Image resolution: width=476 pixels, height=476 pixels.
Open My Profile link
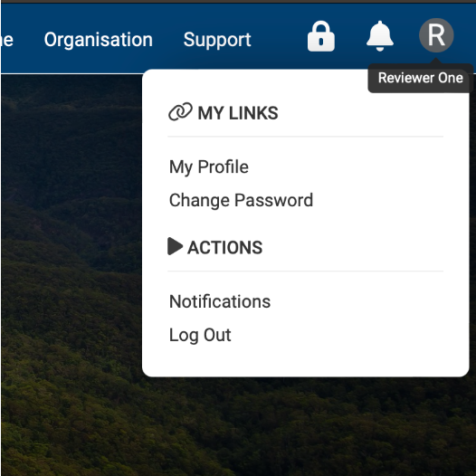pos(209,167)
